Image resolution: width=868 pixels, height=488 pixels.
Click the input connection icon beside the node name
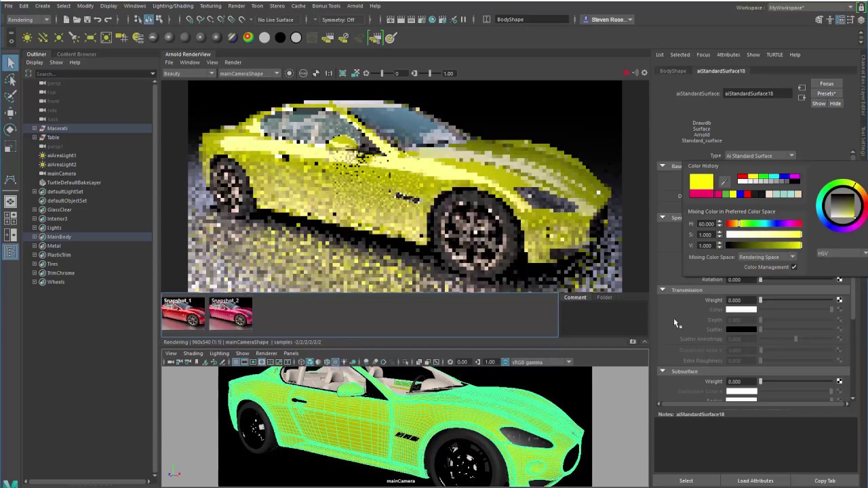click(x=802, y=88)
